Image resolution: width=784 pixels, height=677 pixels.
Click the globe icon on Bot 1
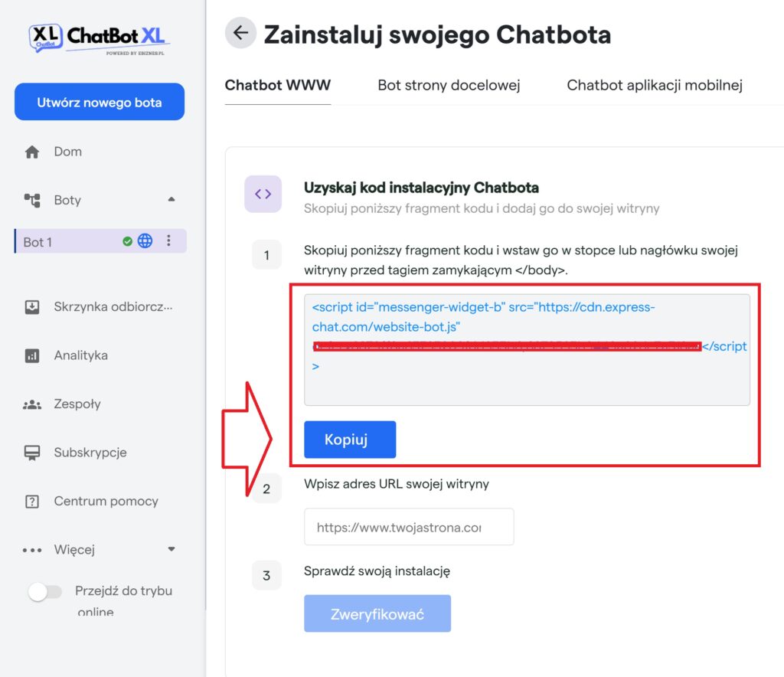145,241
